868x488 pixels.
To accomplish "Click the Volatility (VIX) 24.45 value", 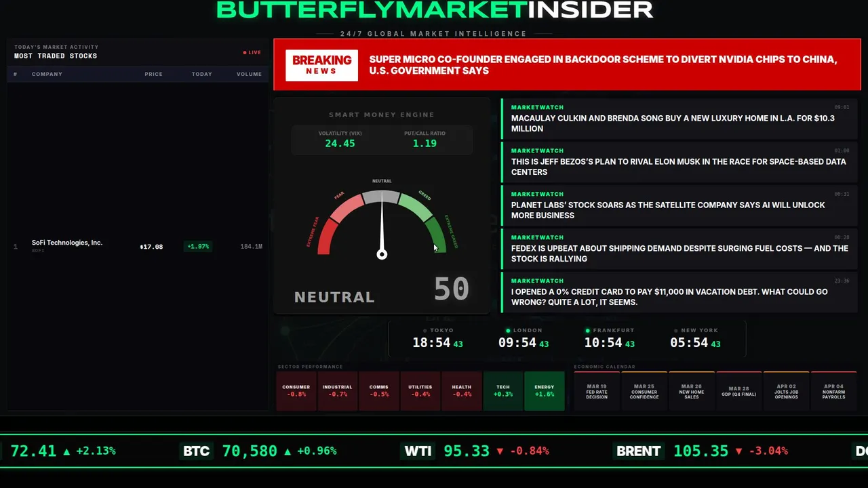I will (x=340, y=144).
